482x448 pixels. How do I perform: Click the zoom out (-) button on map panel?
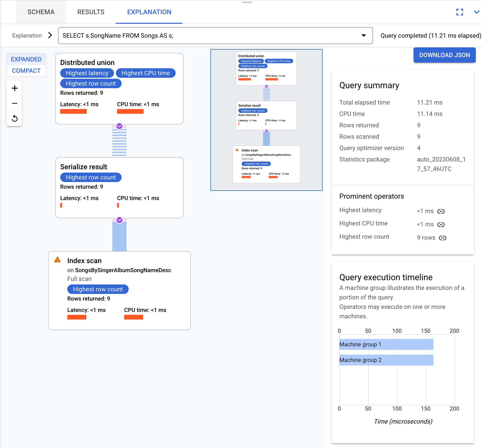coord(15,103)
